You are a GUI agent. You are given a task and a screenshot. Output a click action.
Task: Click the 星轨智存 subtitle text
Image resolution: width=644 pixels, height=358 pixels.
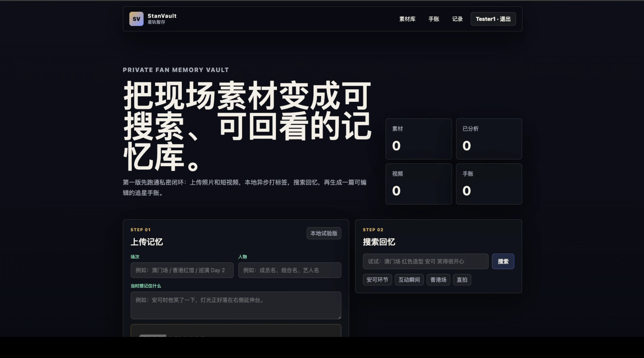(156, 22)
